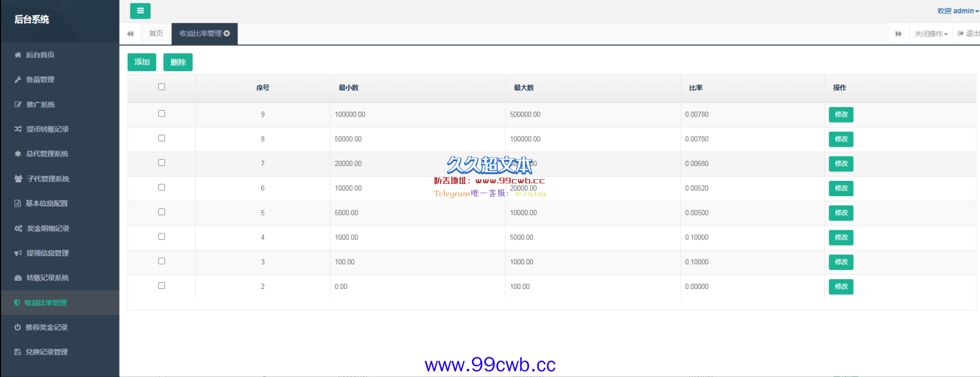980x377 pixels.
Task: Check the checkbox for row 2
Action: point(162,286)
